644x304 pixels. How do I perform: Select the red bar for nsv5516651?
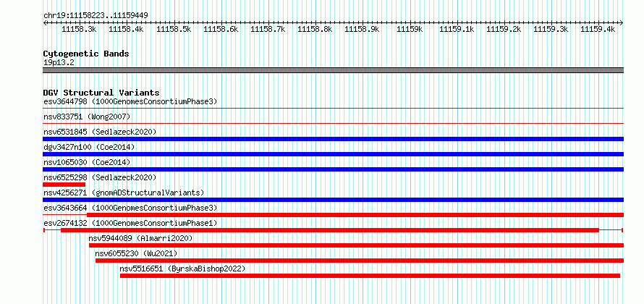(x=370, y=276)
